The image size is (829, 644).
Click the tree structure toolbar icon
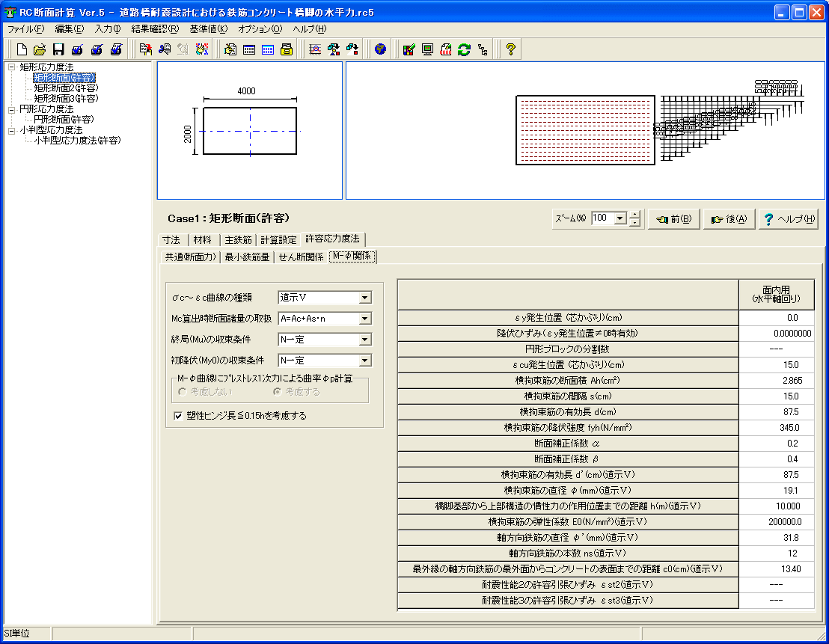(x=483, y=50)
